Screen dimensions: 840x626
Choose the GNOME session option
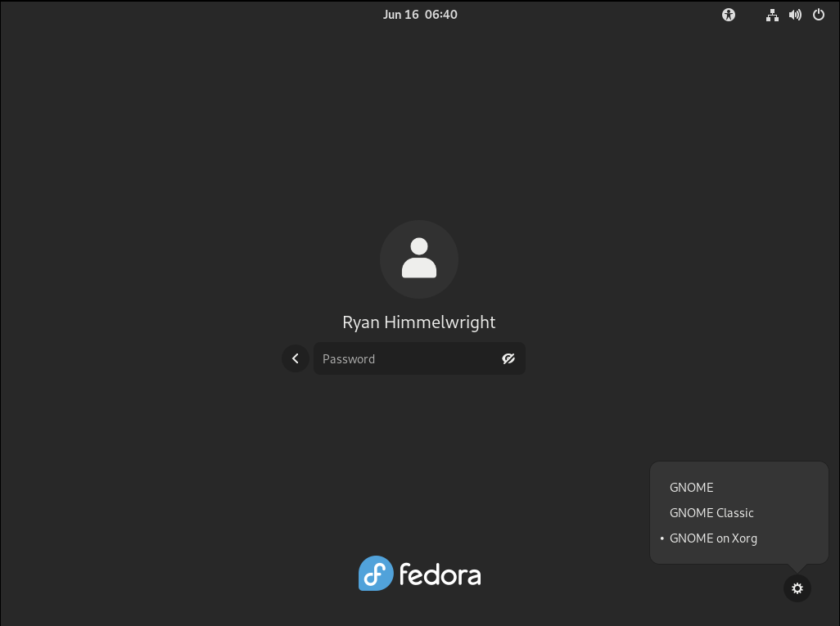coord(692,488)
